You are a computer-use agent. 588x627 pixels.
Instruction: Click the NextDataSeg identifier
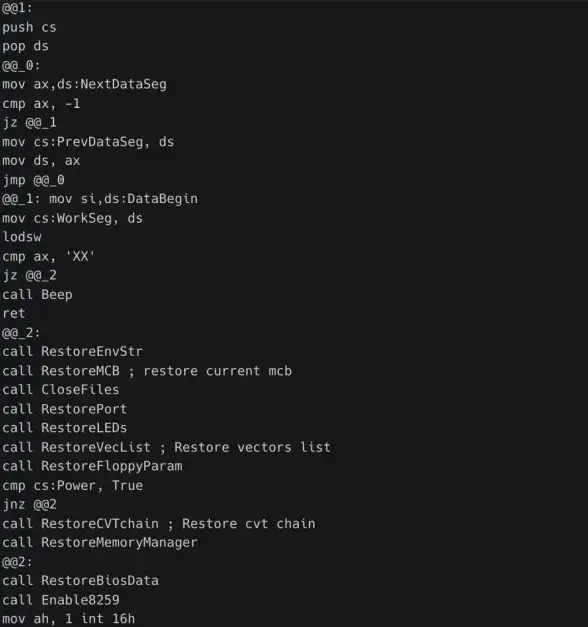123,84
